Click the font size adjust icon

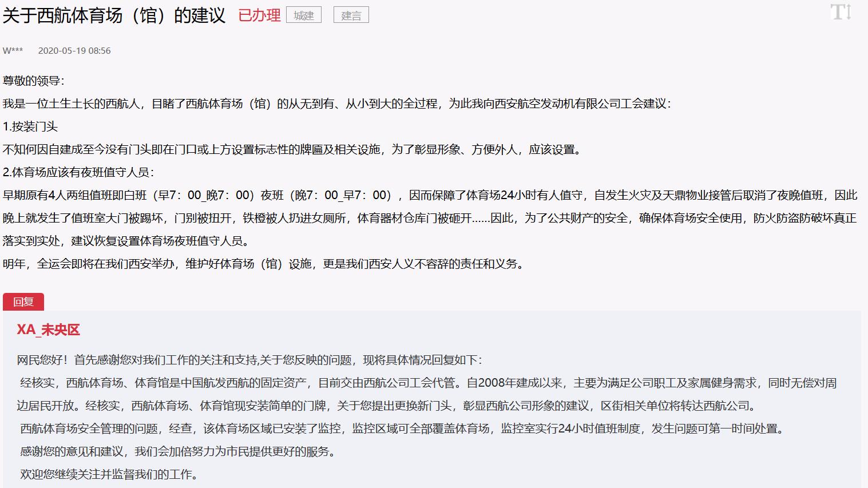(x=841, y=13)
